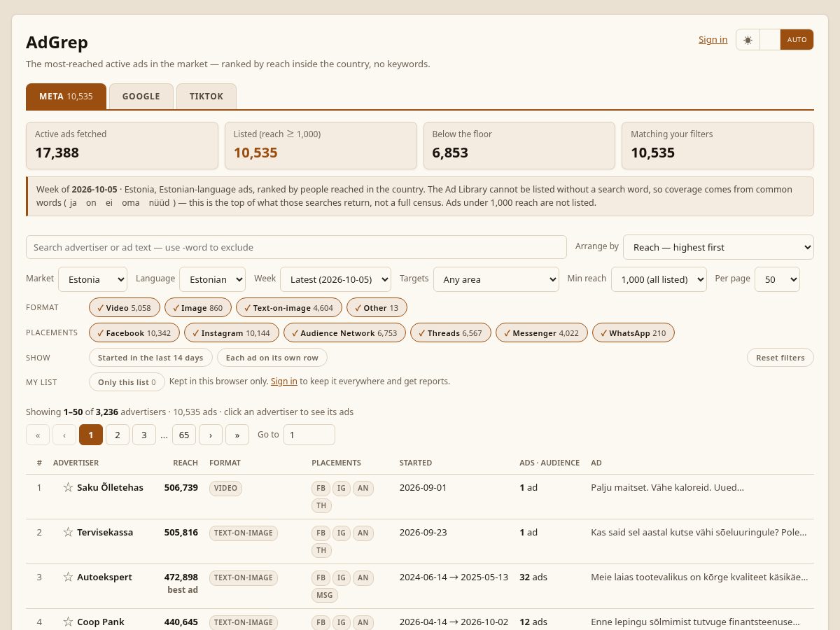Image resolution: width=840 pixels, height=630 pixels.
Task: Open the Arrange by dropdown
Action: coord(718,247)
